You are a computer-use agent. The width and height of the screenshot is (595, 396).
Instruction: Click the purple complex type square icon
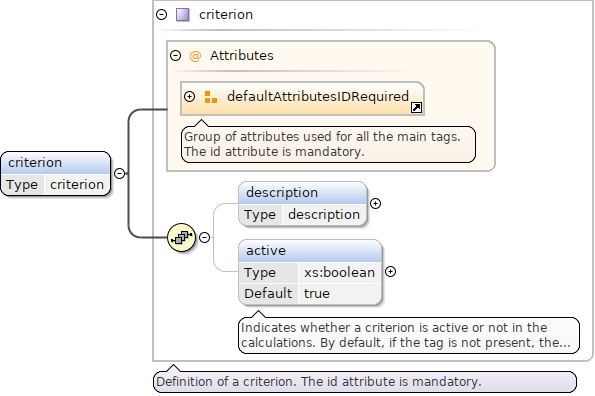[x=183, y=15]
